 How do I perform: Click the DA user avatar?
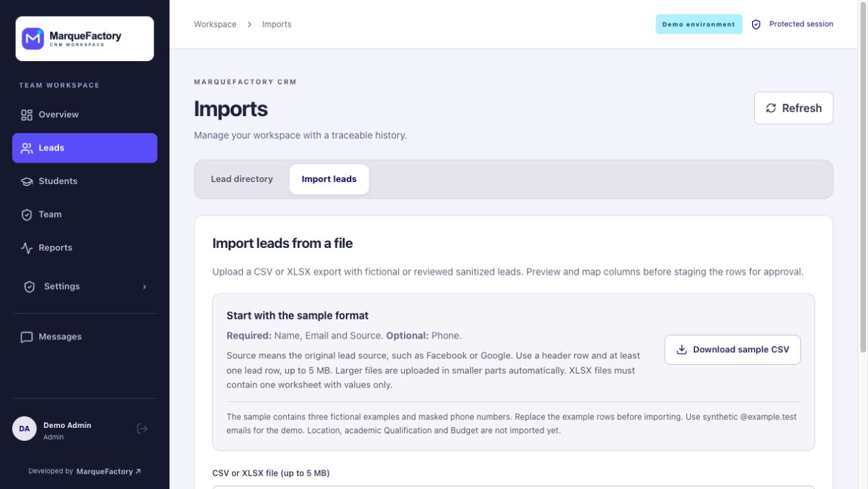[24, 429]
